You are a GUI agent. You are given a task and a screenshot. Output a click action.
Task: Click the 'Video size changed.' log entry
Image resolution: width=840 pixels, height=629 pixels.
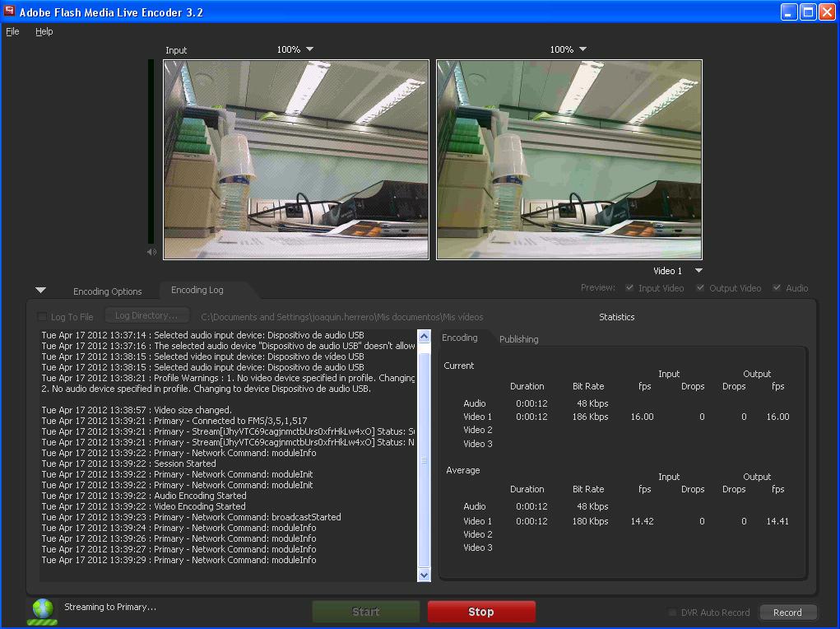pyautogui.click(x=137, y=410)
